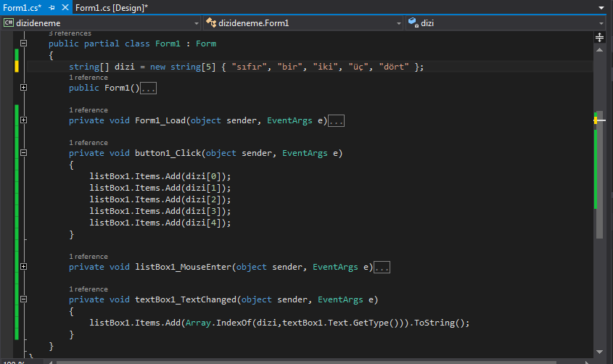Viewport: 613px width, 364px height.
Task: Collapse the textBox1_TextChanged method
Action: click(x=23, y=299)
